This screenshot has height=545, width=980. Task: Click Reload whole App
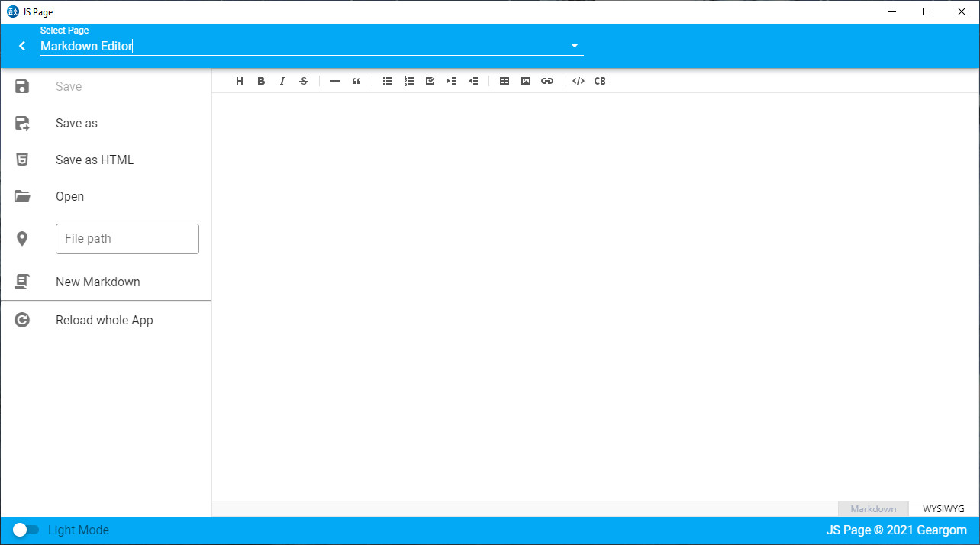(x=105, y=320)
